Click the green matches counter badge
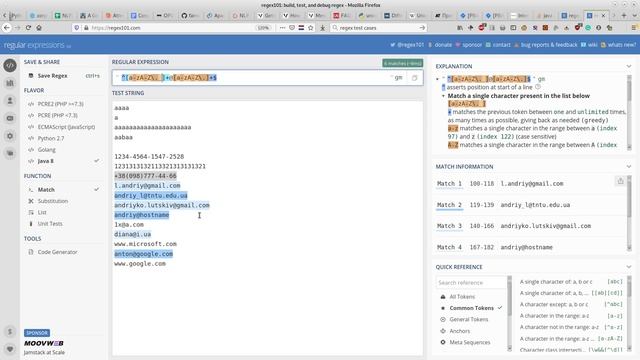640x360 pixels. click(x=402, y=63)
